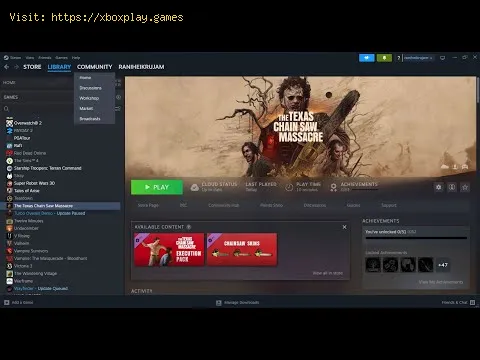Screen dimensions: 480x360
Task: Select Market in Community dropdown
Action: (86, 109)
